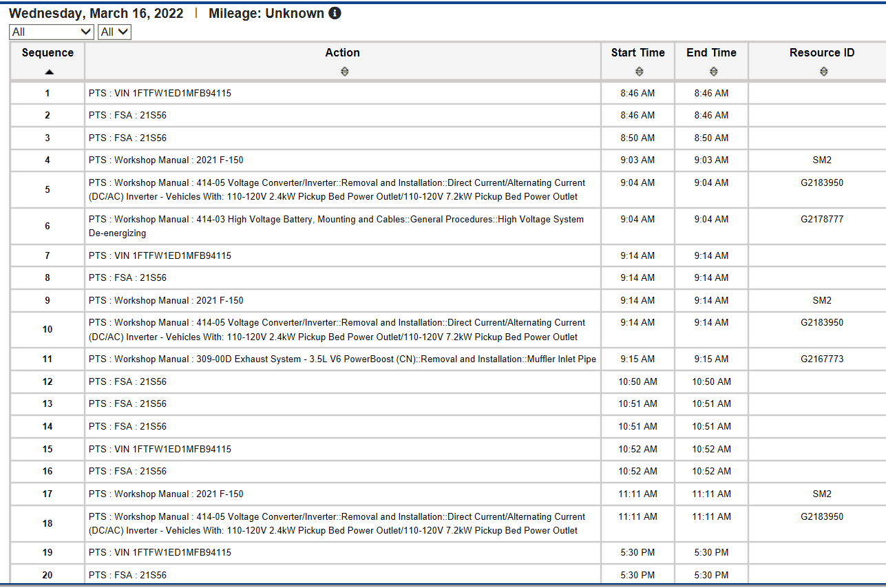Click Resource ID SM2 in sequence 17

(822, 494)
